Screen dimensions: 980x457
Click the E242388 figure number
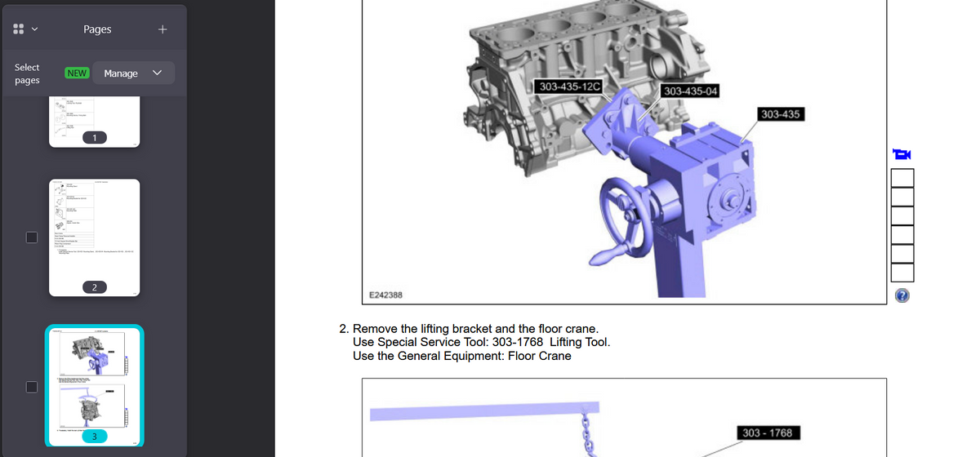(x=385, y=295)
